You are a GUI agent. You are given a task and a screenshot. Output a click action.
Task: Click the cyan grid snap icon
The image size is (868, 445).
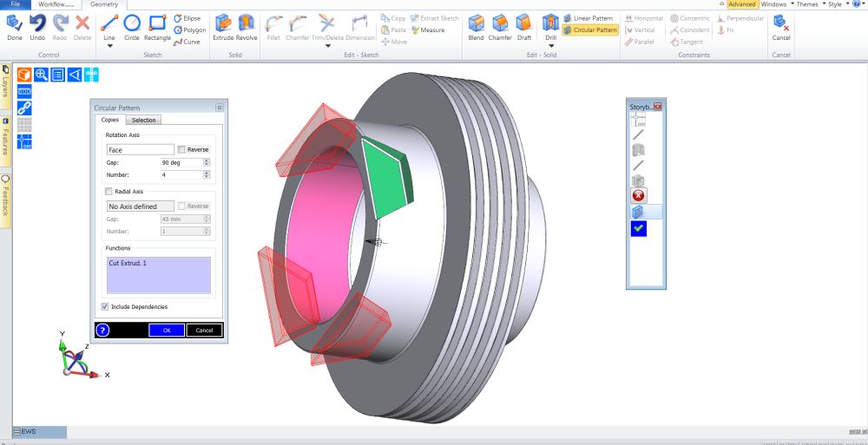coord(91,75)
